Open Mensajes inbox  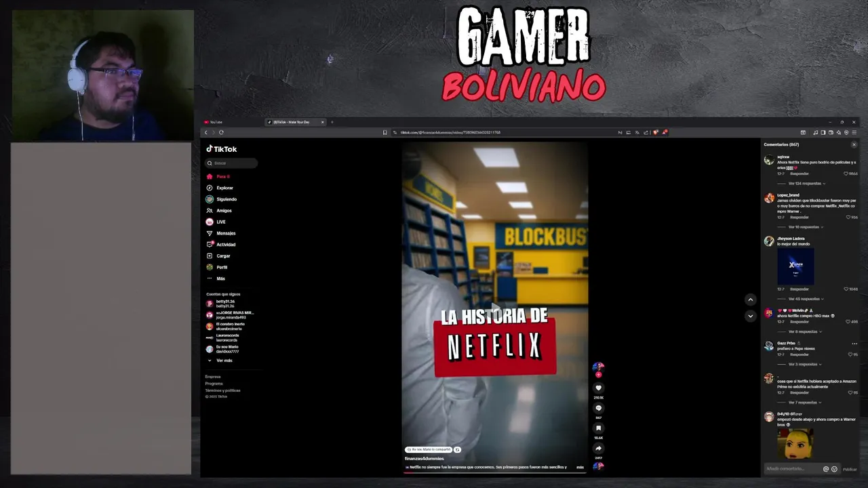pyautogui.click(x=221, y=233)
